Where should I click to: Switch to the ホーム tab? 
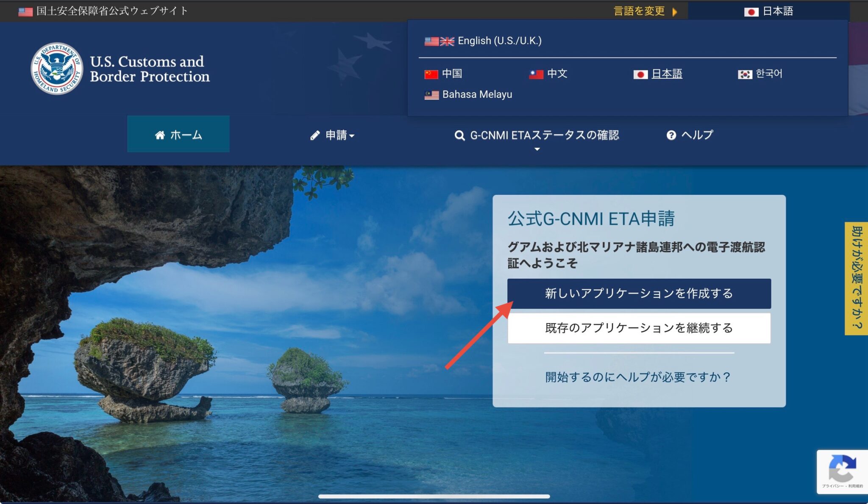click(x=178, y=134)
